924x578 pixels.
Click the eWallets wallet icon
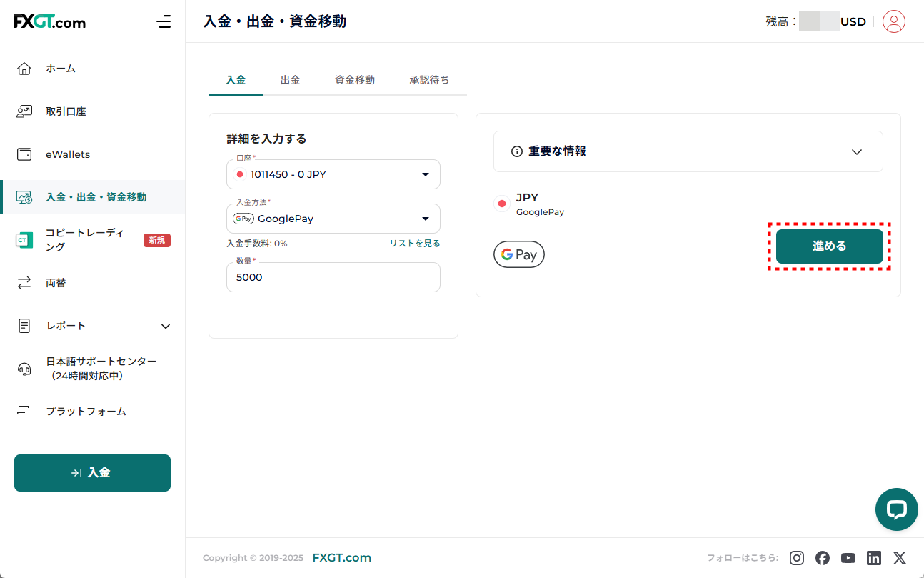click(x=24, y=154)
